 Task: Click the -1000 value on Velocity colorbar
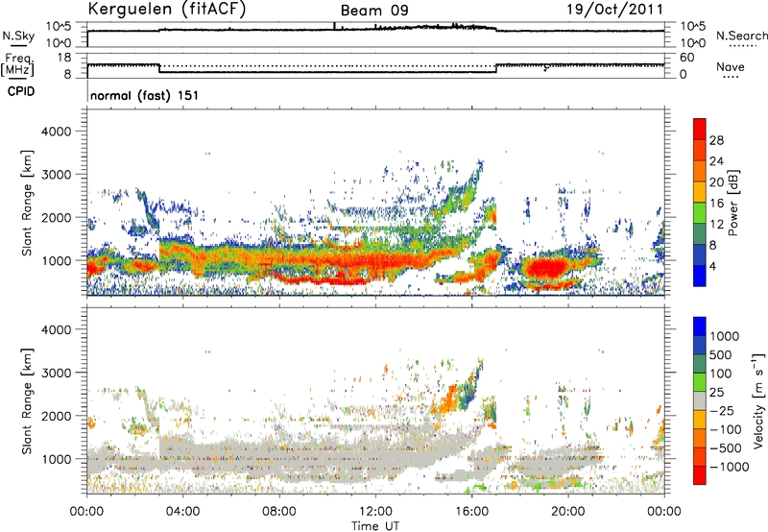pyautogui.click(x=730, y=467)
